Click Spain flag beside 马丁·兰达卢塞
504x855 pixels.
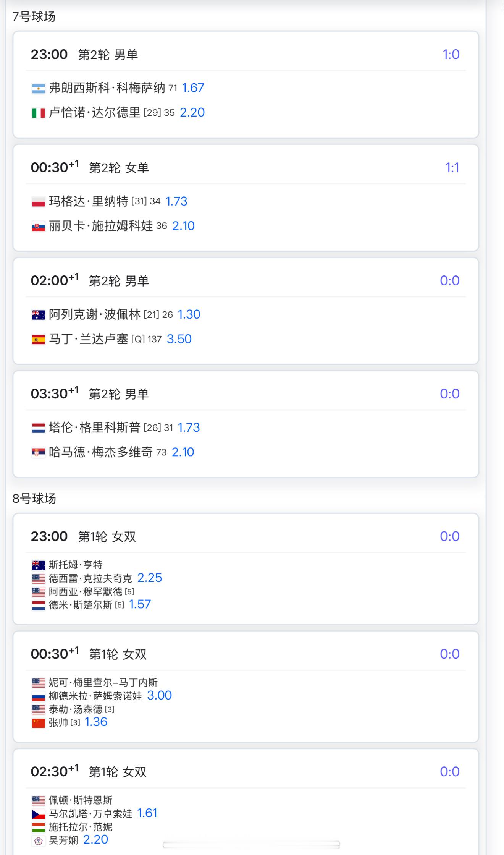click(39, 340)
